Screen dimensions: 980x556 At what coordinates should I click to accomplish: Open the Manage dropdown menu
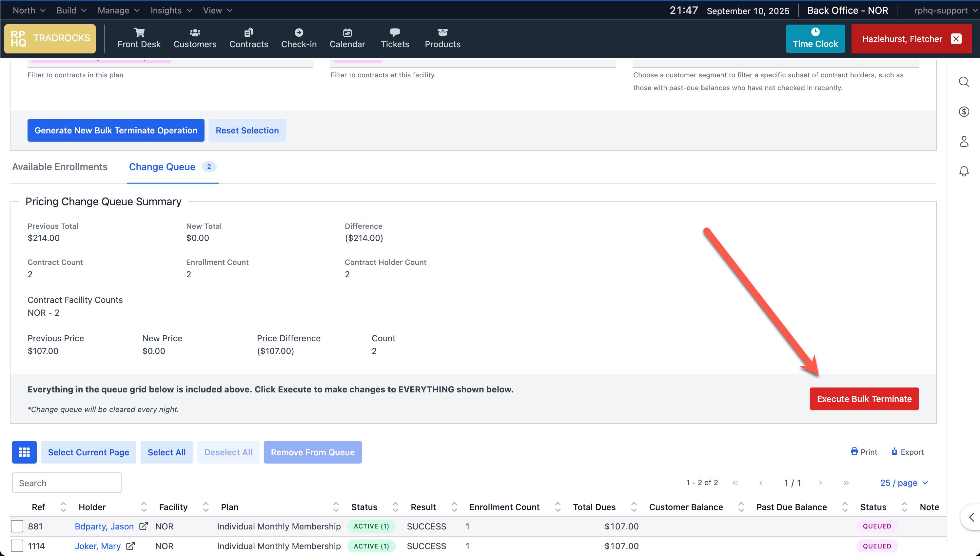click(x=118, y=10)
